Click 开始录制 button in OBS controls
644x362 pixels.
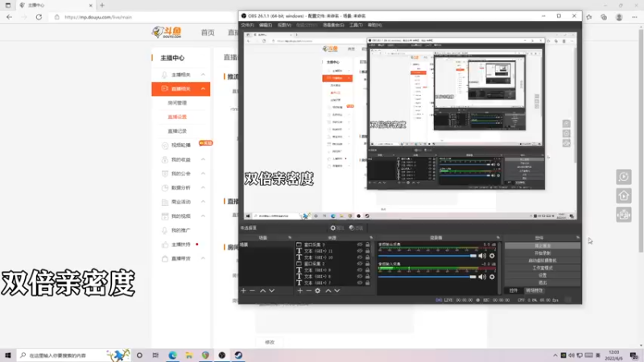542,253
